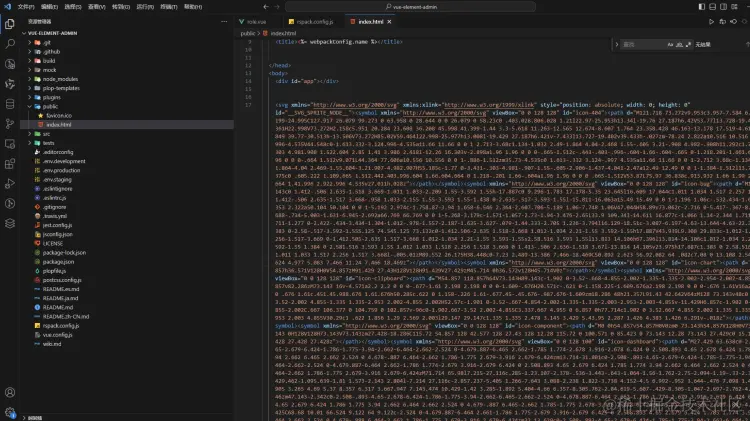
Task: Toggle the secondary sidebar layout icon
Action: [x=724, y=7]
